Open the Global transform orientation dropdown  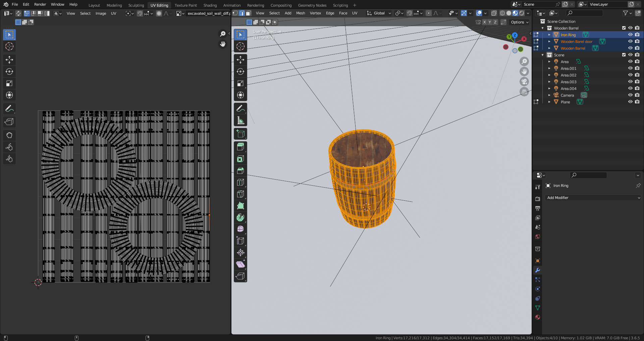pos(379,13)
